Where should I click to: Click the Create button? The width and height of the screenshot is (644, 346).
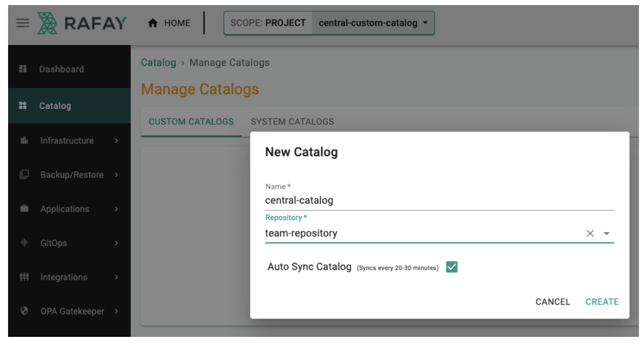pos(602,302)
